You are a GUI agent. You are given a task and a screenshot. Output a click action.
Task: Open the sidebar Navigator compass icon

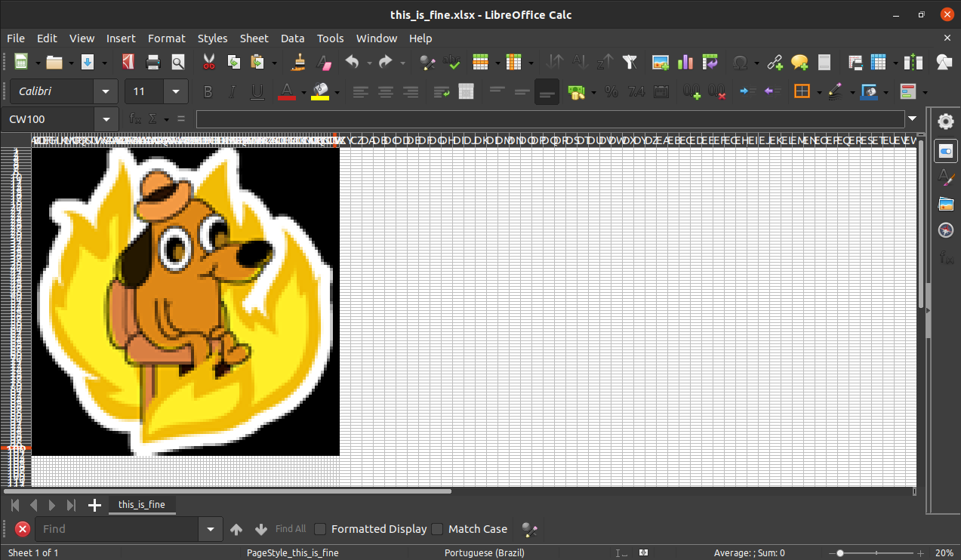coord(945,230)
